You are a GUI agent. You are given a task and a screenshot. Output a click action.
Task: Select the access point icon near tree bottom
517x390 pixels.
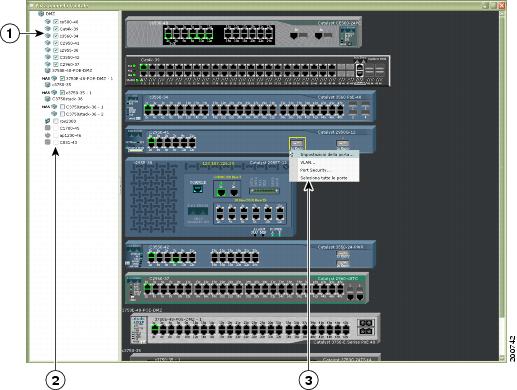click(48, 135)
